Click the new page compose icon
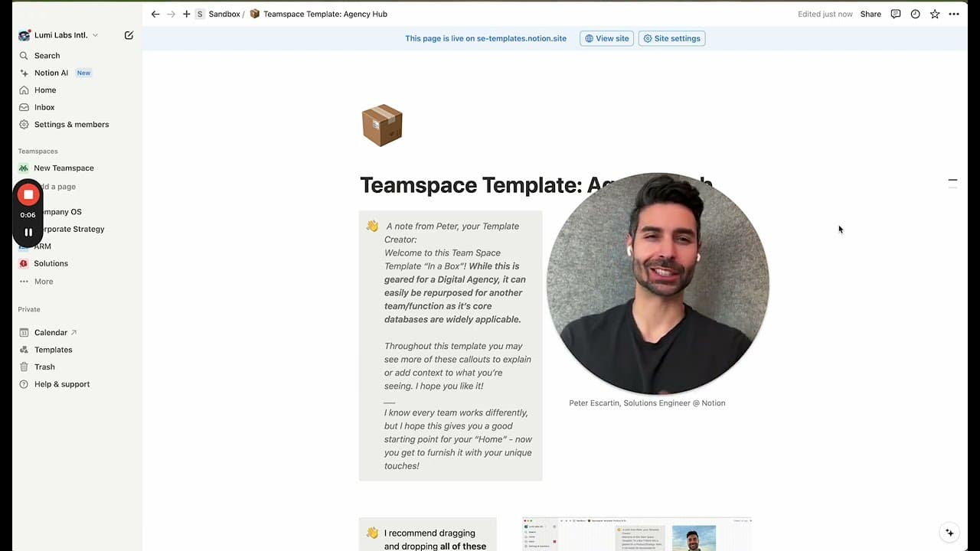This screenshot has height=551, width=980. 129,35
